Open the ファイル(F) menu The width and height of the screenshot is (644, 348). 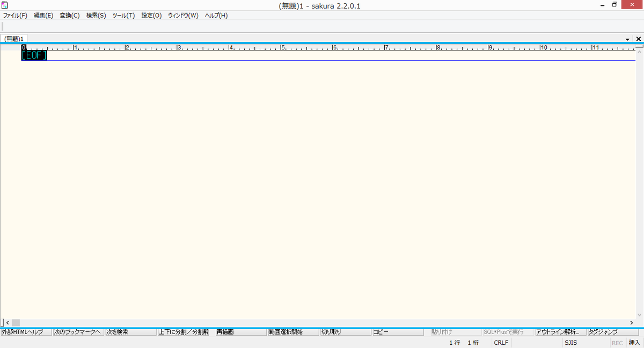(15, 16)
